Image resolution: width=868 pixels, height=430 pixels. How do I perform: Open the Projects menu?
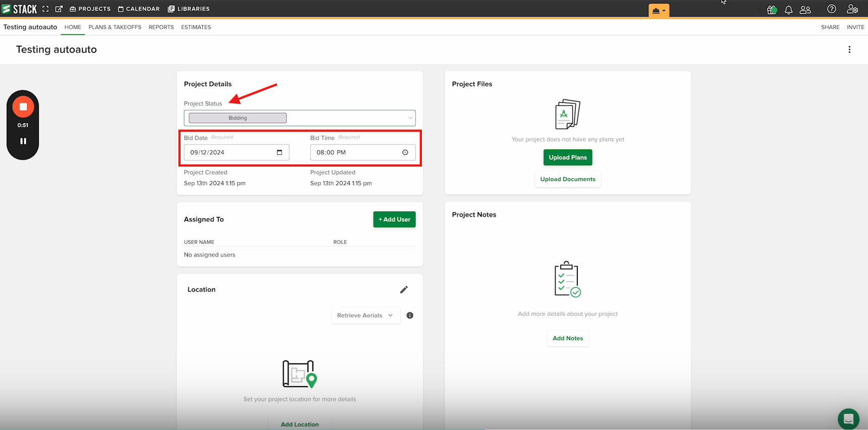pos(90,9)
